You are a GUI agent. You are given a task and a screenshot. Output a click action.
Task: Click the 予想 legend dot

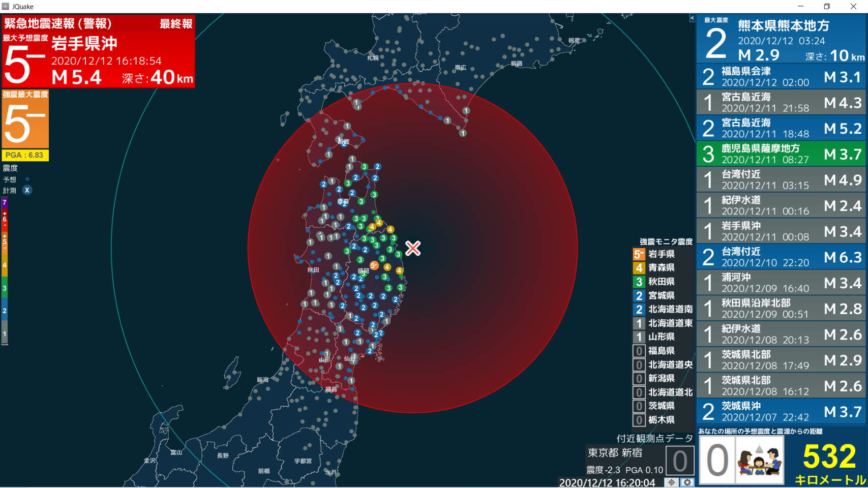click(27, 179)
